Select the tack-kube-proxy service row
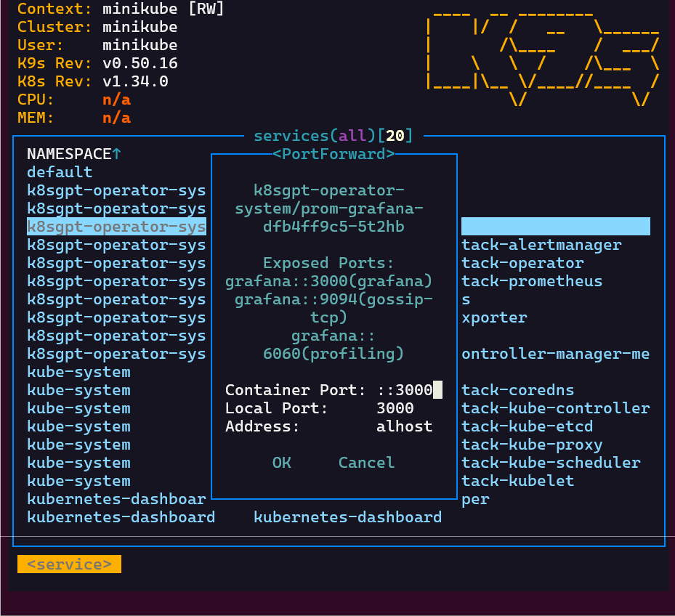This screenshot has height=616, width=675. [x=532, y=445]
